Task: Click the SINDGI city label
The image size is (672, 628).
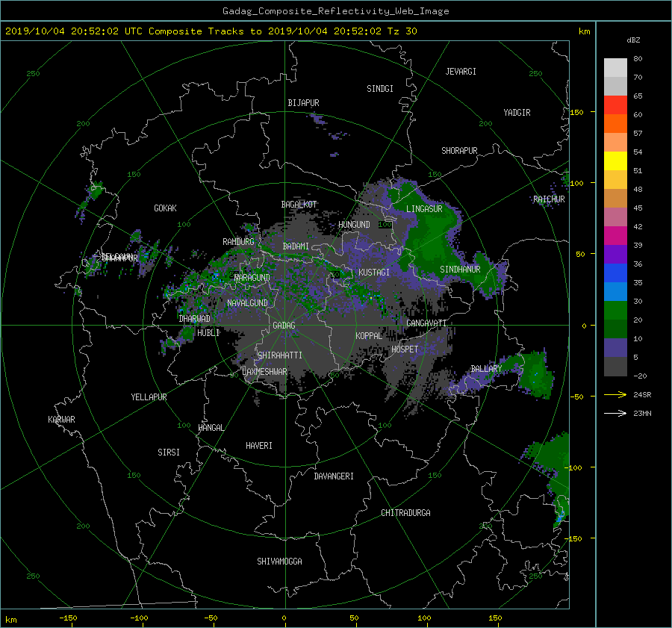Action: (380, 89)
